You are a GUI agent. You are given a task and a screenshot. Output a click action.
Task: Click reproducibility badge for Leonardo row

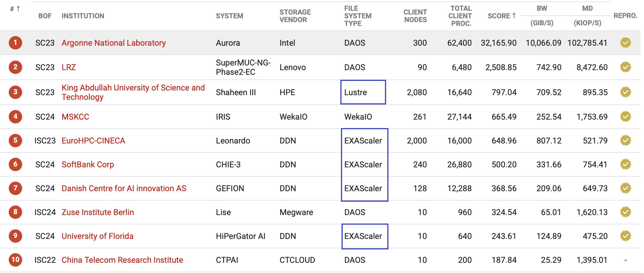click(625, 141)
